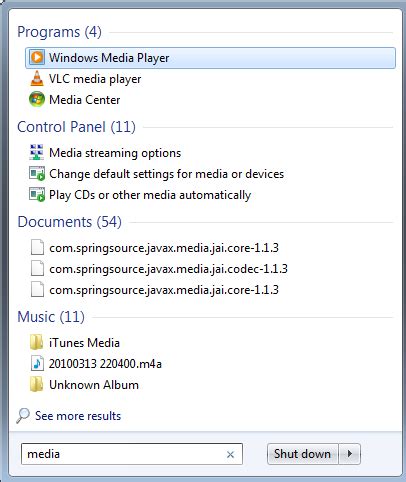Open See more results link

pos(78,416)
